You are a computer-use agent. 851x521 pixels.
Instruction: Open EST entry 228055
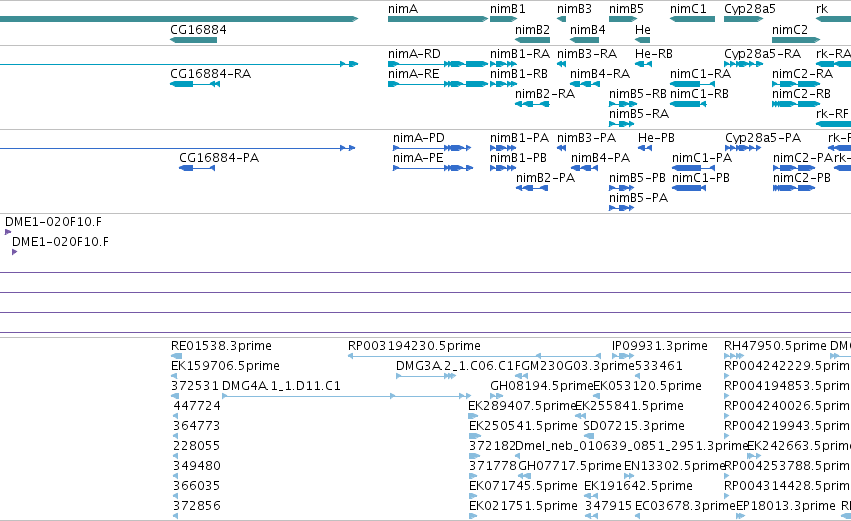196,446
